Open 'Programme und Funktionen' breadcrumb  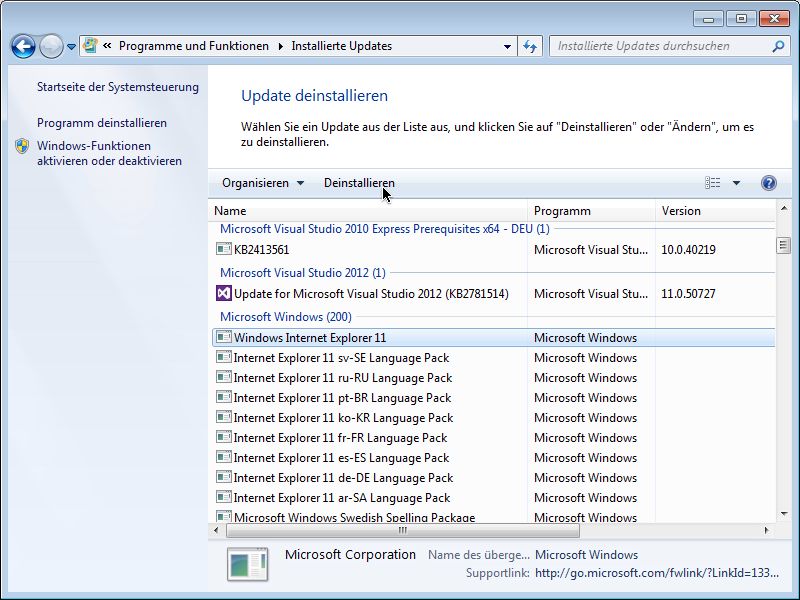tap(194, 46)
